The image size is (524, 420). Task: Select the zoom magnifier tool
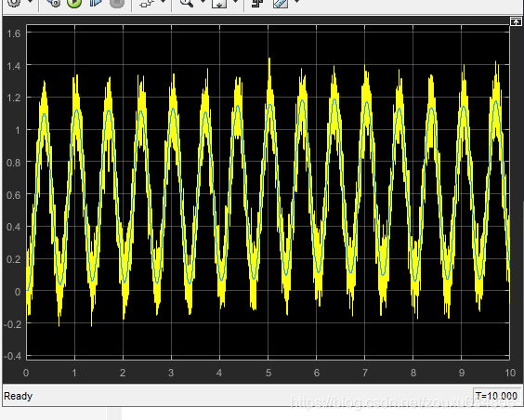point(187,3)
